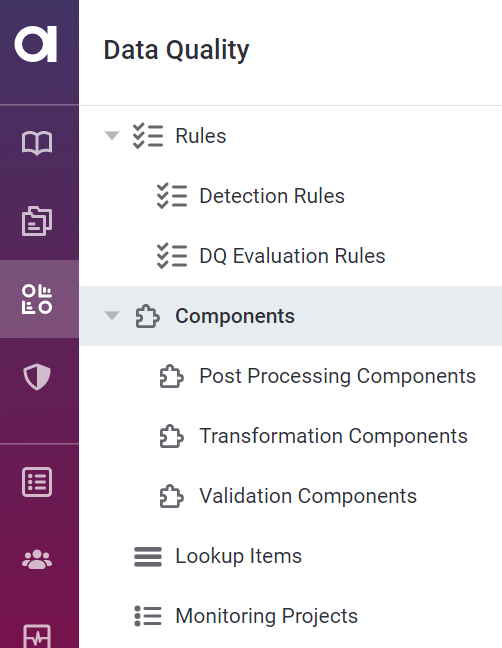Select the Data Quality shapes sidebar icon
This screenshot has height=648, width=502.
(x=37, y=299)
